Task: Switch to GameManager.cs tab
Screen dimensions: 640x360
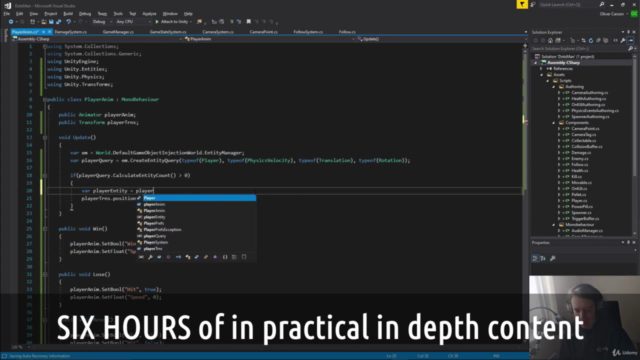Action: pyautogui.click(x=118, y=32)
